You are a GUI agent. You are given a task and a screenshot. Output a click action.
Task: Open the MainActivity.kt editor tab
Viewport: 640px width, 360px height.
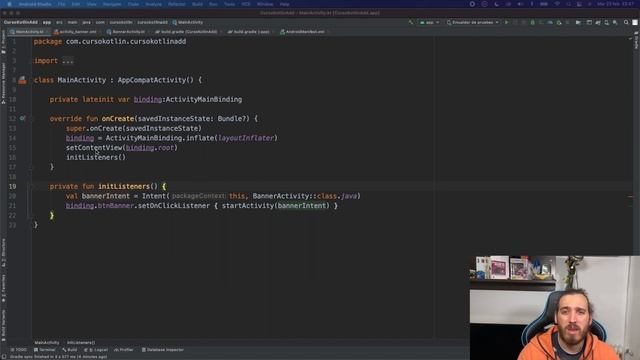(x=29, y=31)
